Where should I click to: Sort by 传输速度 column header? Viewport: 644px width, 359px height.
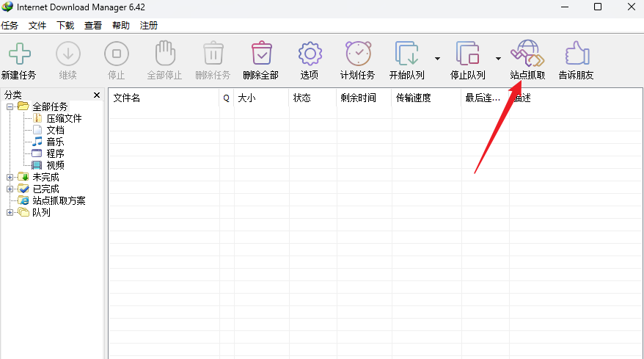[426, 98]
